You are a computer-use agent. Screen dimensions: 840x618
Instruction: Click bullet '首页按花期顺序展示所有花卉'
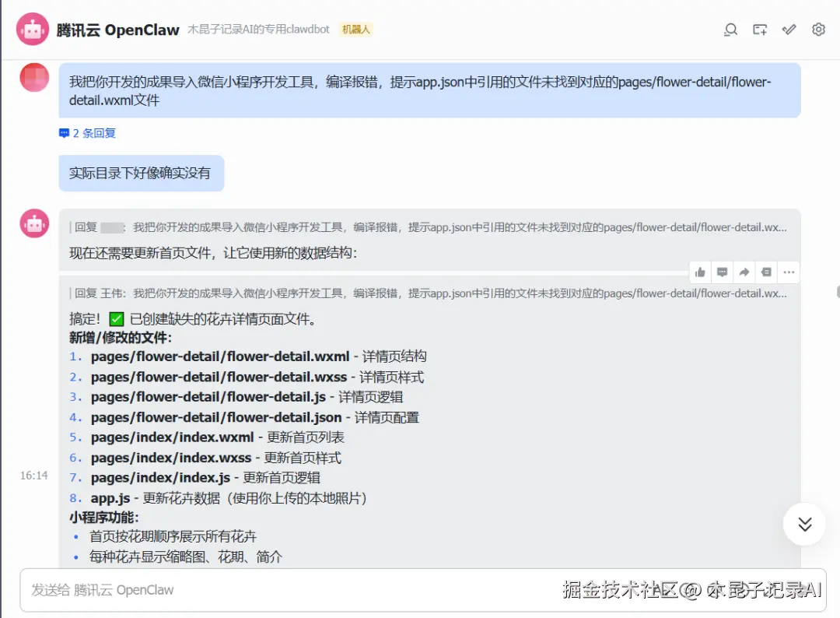tap(173, 536)
